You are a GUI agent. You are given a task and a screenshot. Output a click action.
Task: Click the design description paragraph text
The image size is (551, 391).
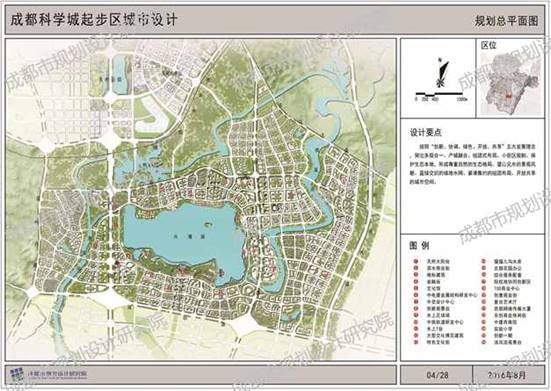pos(472,163)
